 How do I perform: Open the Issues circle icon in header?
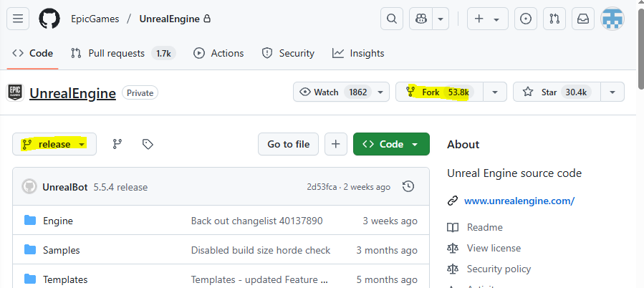(526, 19)
